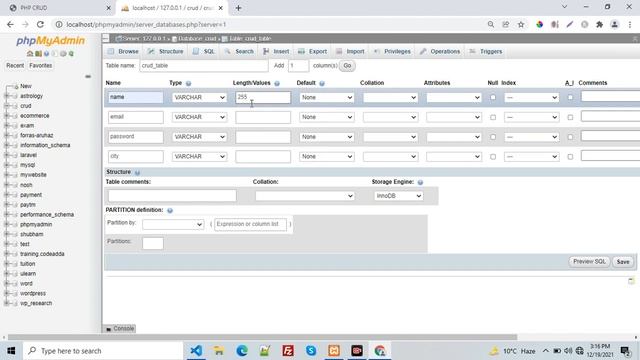The image size is (640, 360).
Task: Open help icon next to Length/Values header
Action: pos(277,83)
